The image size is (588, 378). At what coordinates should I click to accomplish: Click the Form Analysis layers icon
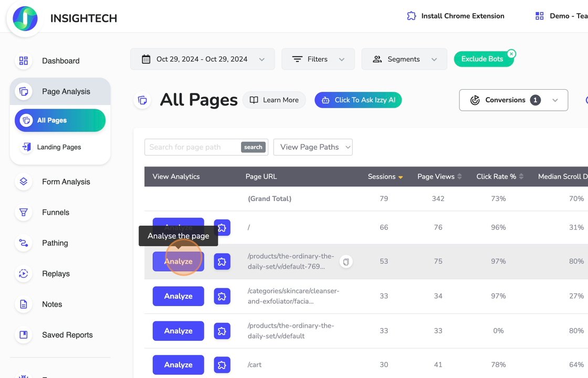point(24,182)
